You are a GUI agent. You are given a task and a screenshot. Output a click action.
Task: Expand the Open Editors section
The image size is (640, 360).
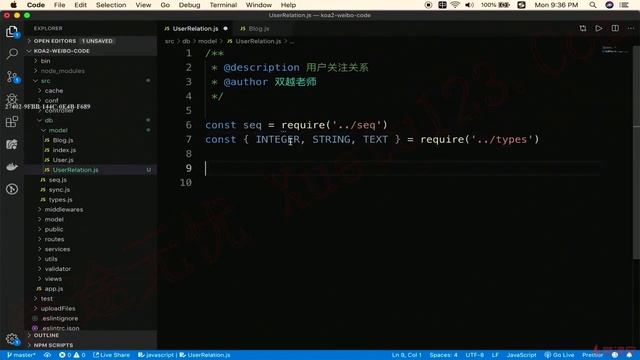91,41
